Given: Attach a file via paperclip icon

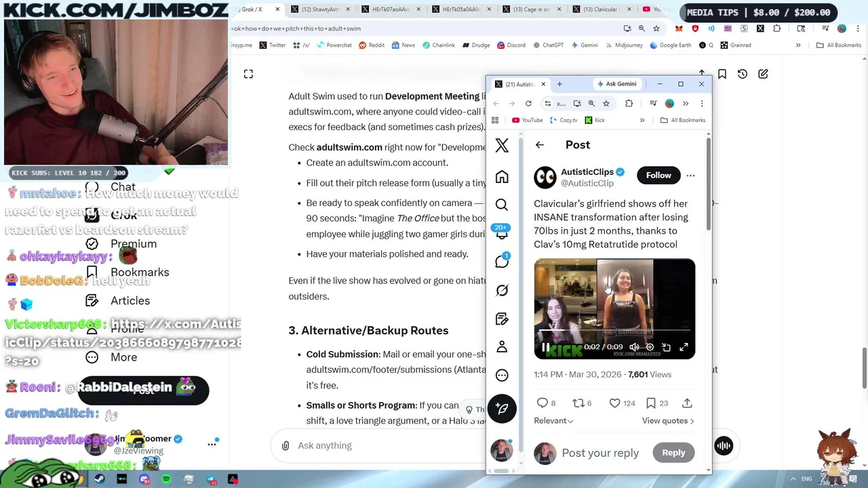Looking at the screenshot, I should click(x=285, y=445).
